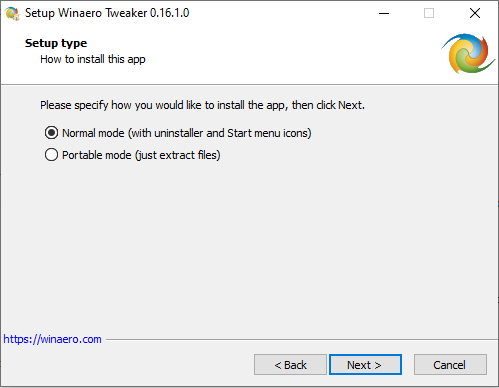Open the https://winaero.com link
This screenshot has height=388, width=499.
click(52, 339)
